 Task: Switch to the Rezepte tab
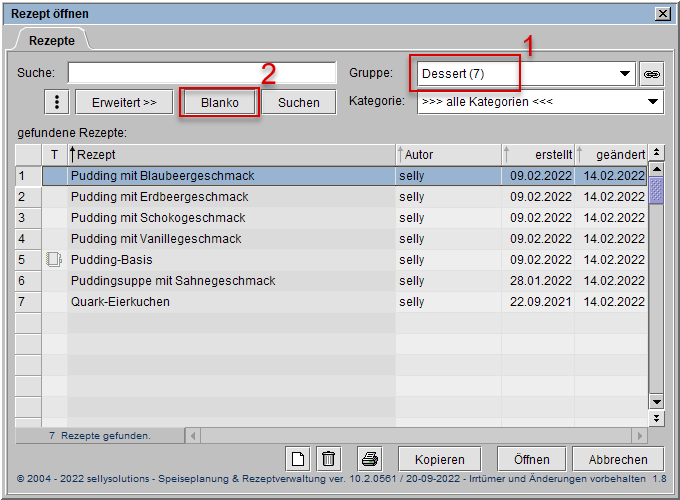[x=51, y=40]
